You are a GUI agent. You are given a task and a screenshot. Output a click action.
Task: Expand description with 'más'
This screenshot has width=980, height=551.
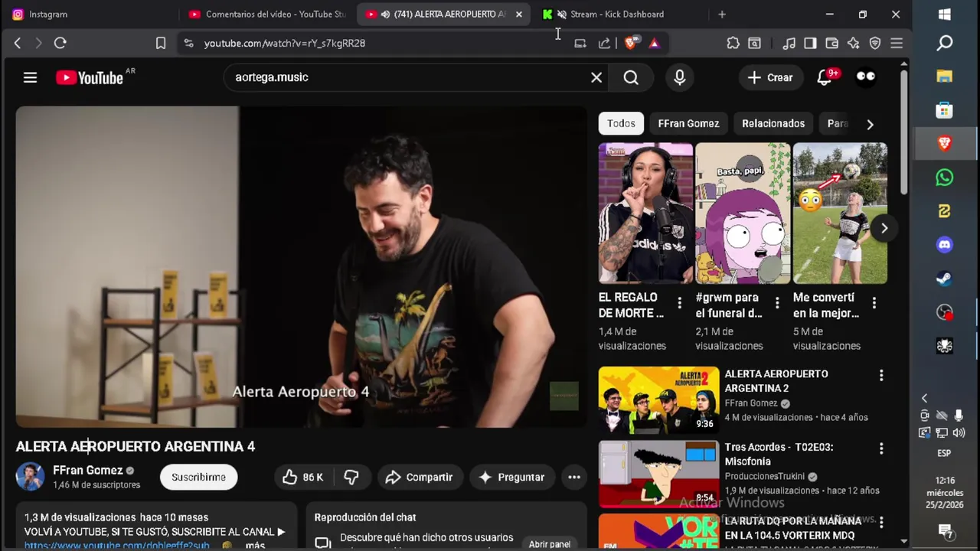click(x=255, y=545)
